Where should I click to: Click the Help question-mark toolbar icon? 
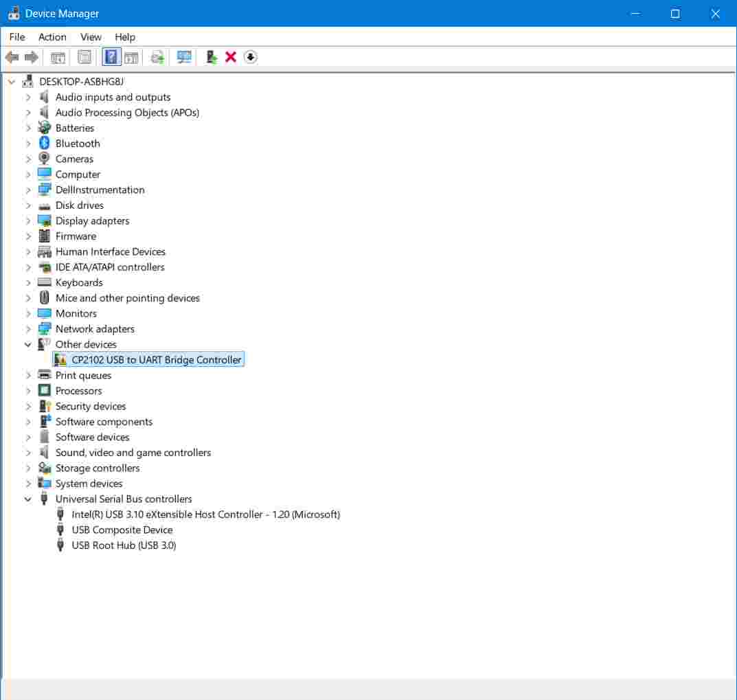[x=111, y=57]
